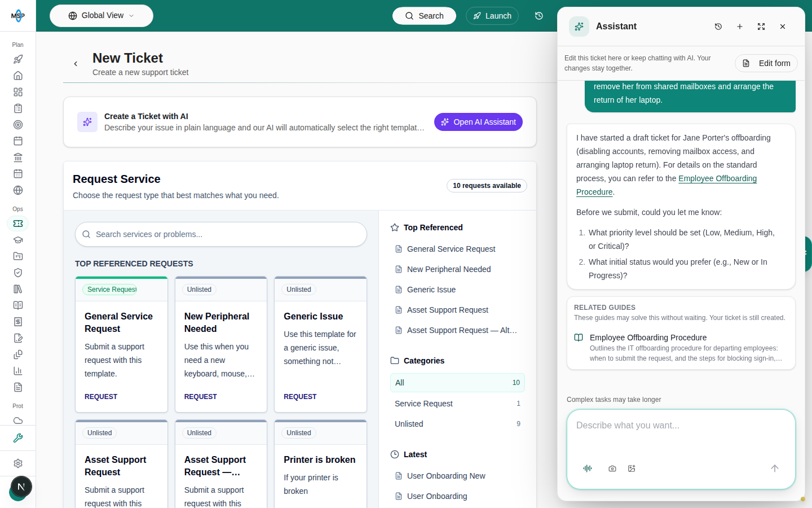Click REQUEST on the Generic Issue card

tap(300, 397)
